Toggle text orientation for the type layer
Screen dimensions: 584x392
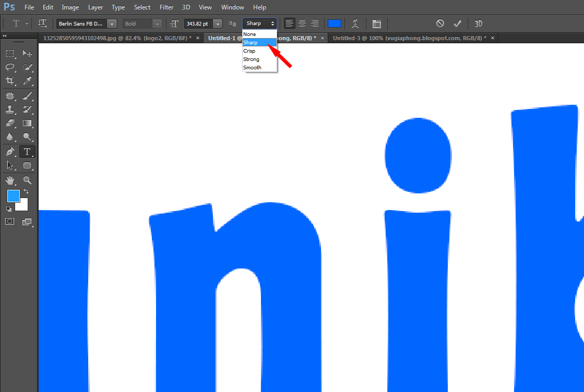42,23
